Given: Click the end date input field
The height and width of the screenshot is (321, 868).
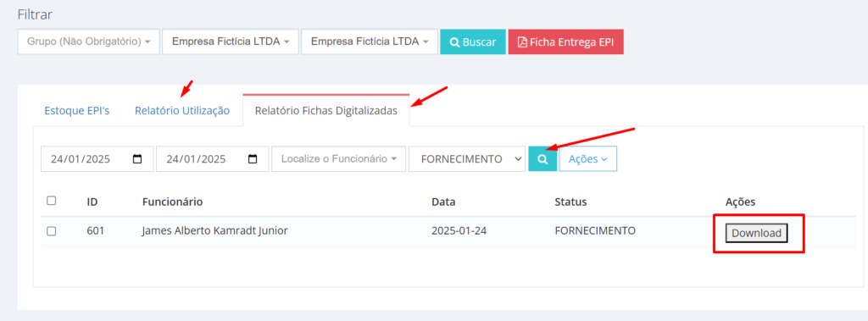Looking at the screenshot, I should 213,159.
